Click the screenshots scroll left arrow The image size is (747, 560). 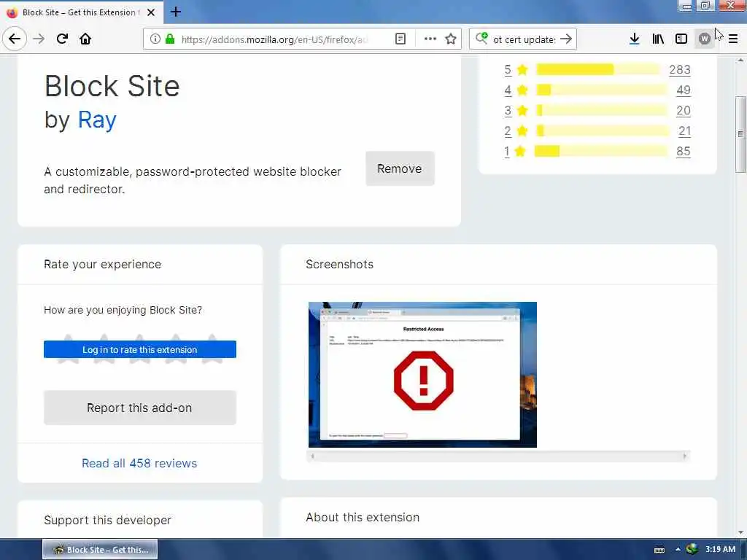312,456
